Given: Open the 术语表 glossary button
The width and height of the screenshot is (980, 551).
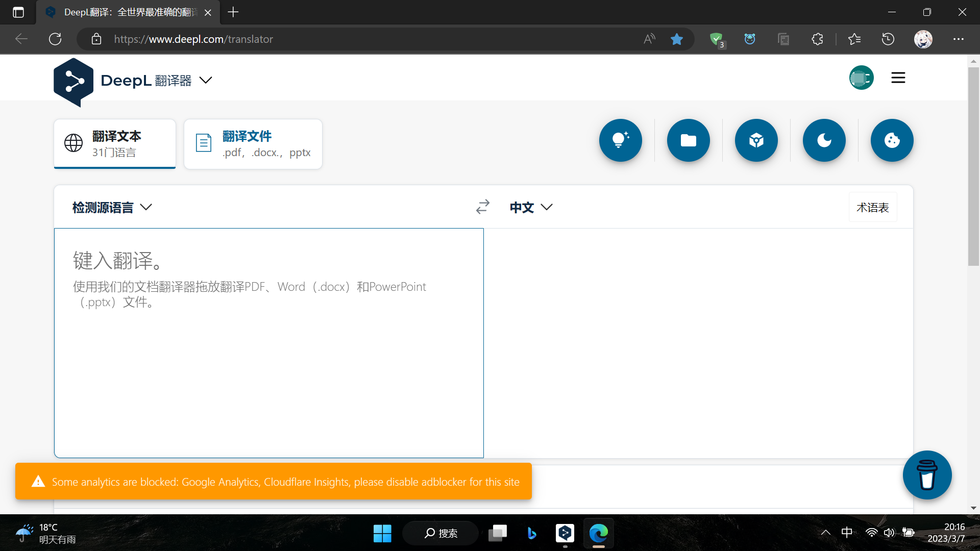Looking at the screenshot, I should [873, 207].
